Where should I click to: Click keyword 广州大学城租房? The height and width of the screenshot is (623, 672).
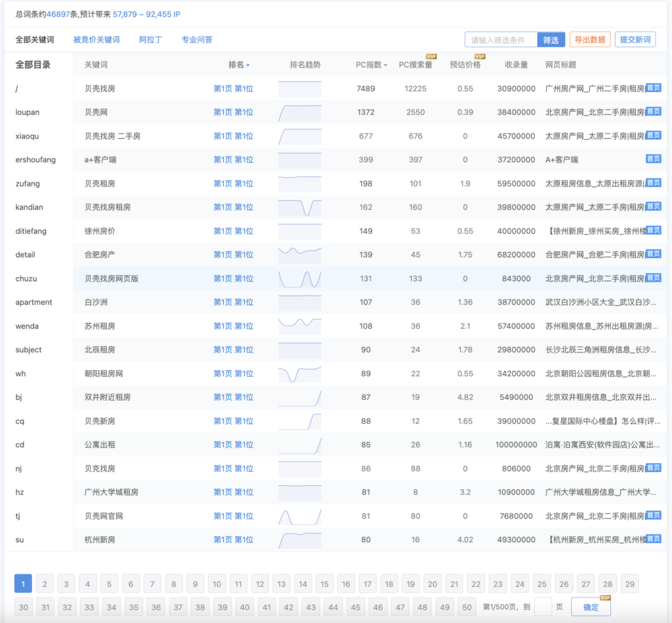(112, 492)
